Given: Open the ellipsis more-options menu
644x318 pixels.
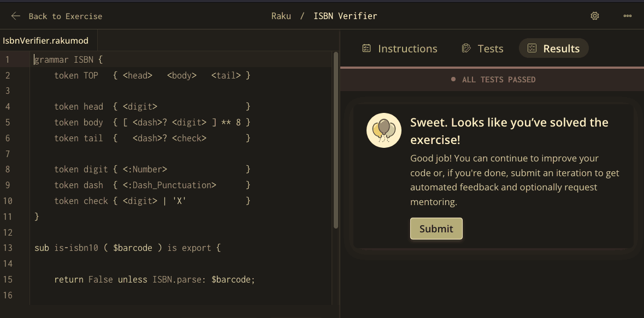Looking at the screenshot, I should 627,16.
